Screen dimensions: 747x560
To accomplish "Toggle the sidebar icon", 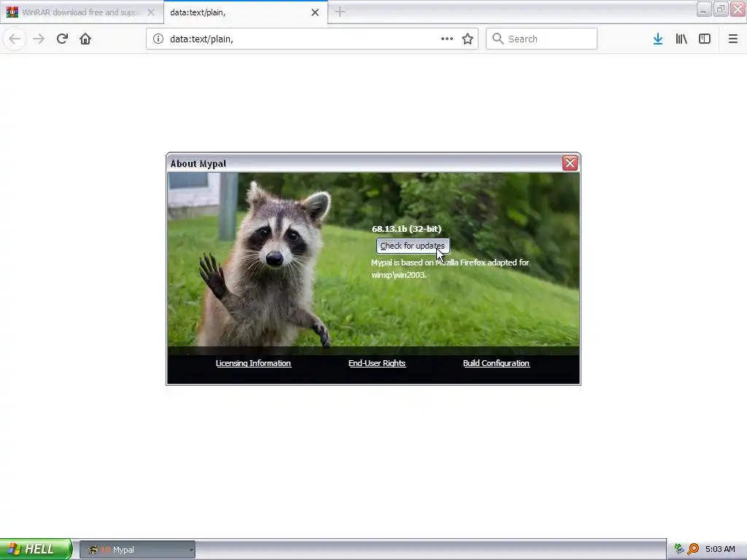I will 705,39.
